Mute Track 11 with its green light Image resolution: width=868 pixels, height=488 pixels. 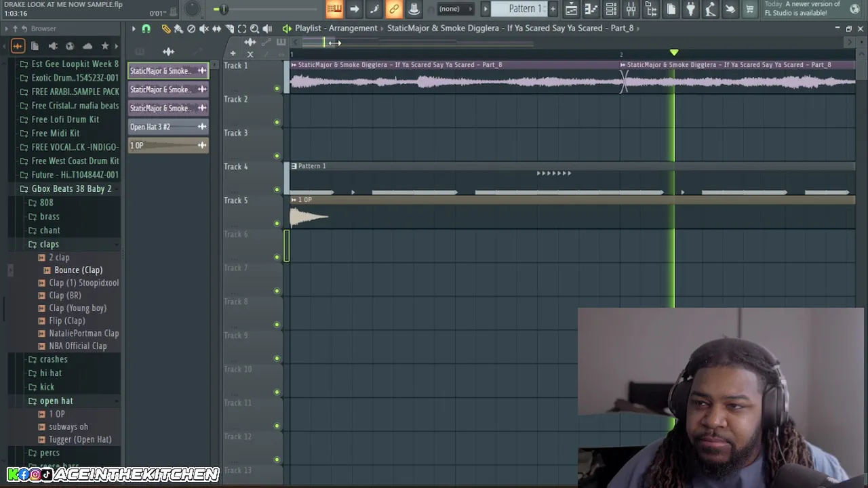(x=277, y=426)
